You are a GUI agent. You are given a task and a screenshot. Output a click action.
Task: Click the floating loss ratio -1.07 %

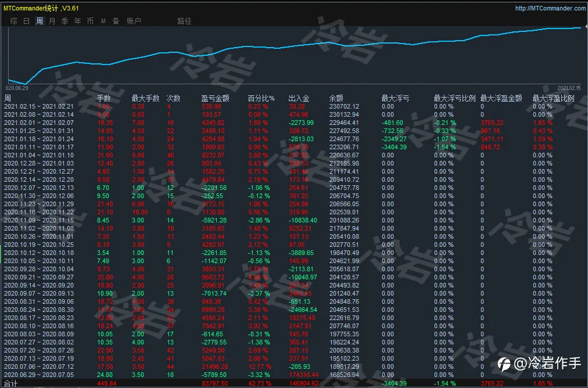coord(444,139)
